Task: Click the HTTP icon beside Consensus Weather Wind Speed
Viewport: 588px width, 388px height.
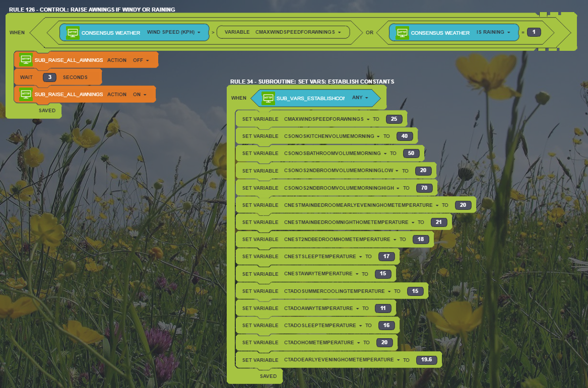Action: (73, 33)
